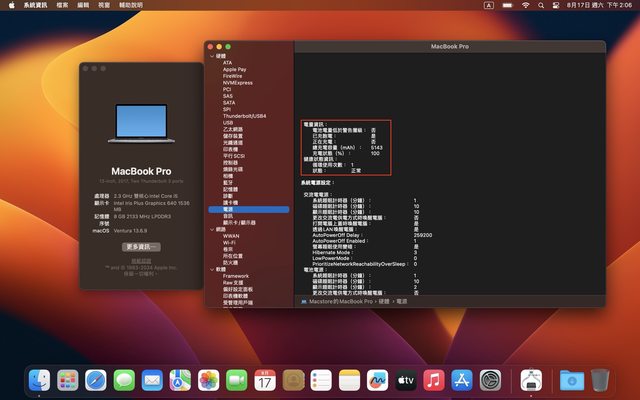The image size is (640, 400).
Task: Click the 規範認證 link in About window
Action: [140, 260]
